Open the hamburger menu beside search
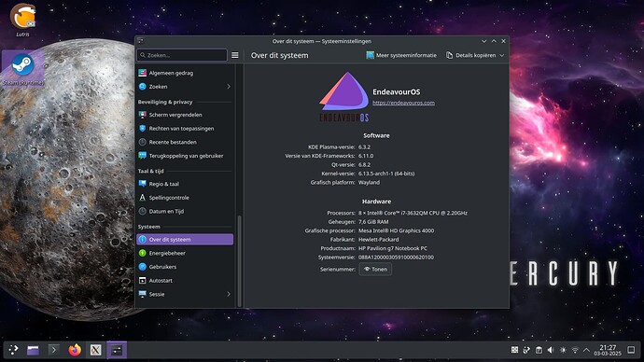The height and width of the screenshot is (362, 644). click(235, 55)
